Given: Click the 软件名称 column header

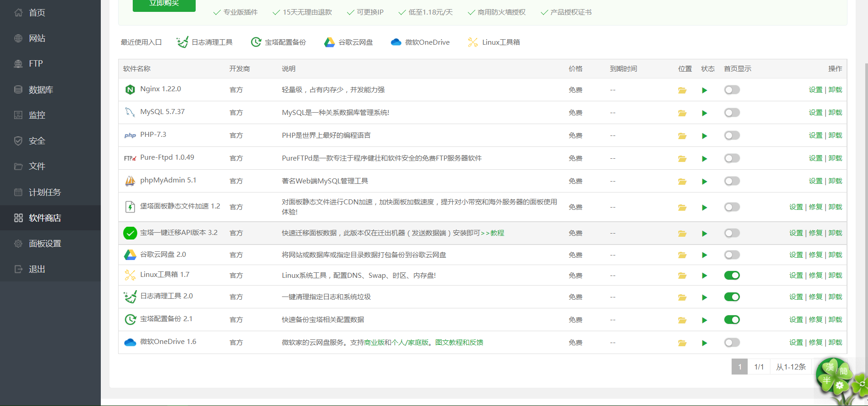Looking at the screenshot, I should [x=137, y=69].
